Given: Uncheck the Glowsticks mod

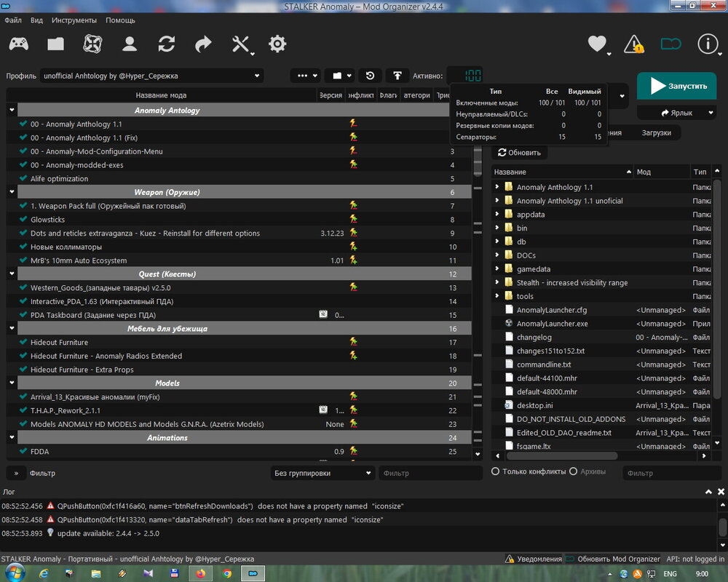Looking at the screenshot, I should click(x=24, y=220).
